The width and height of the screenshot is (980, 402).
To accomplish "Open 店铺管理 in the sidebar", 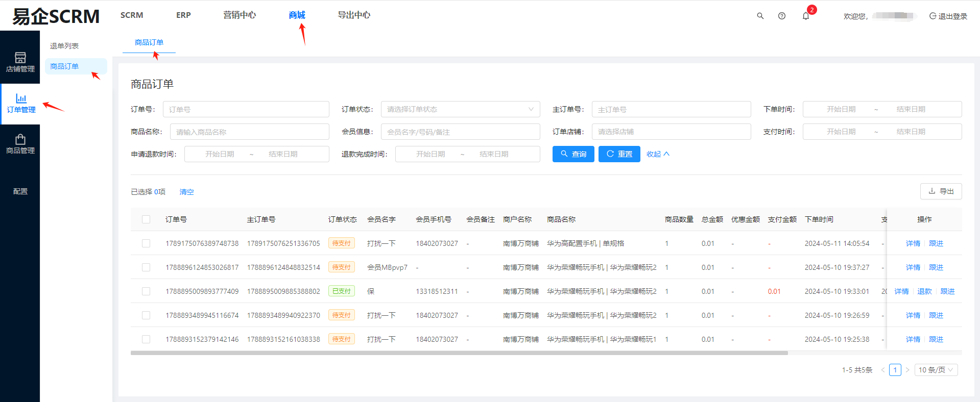I will (x=20, y=62).
